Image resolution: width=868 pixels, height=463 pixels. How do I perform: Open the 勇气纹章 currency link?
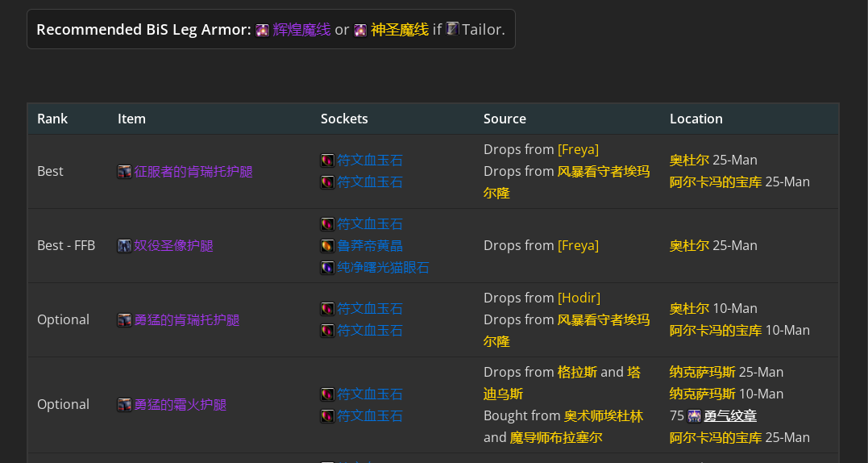coord(730,416)
